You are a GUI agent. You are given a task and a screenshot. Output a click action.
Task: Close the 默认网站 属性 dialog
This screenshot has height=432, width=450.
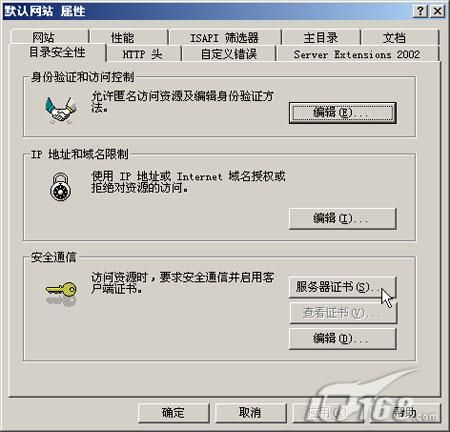(437, 12)
